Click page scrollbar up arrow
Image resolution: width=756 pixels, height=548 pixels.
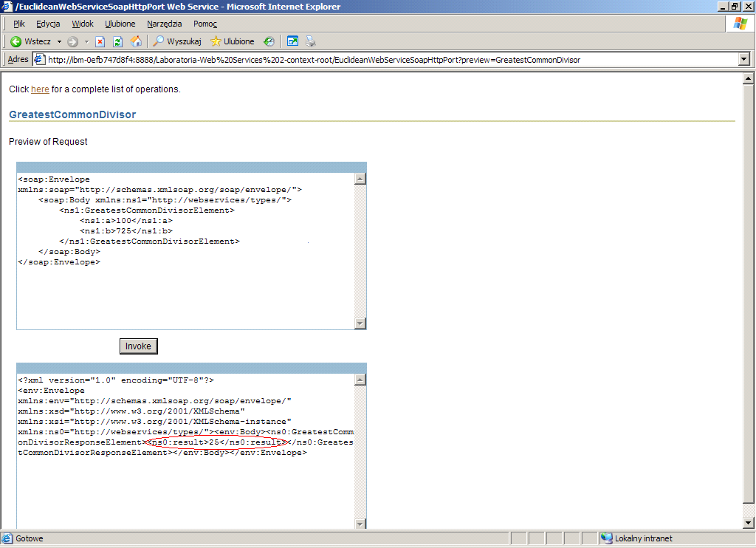pos(749,78)
